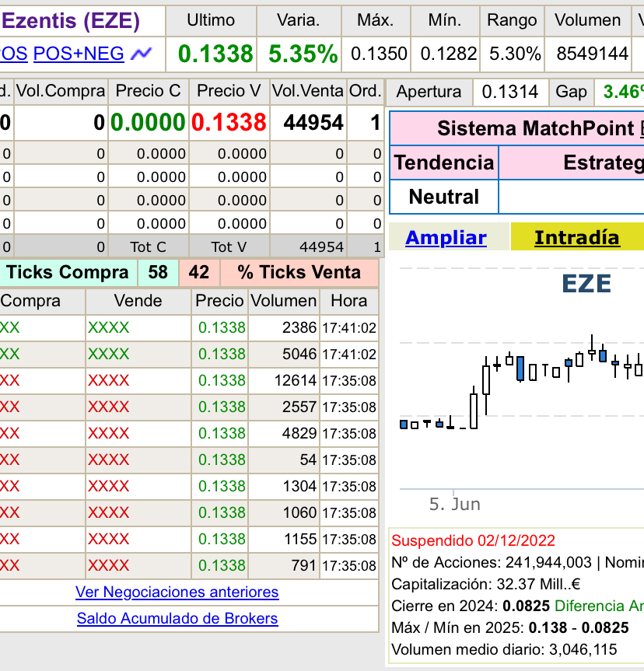Click the ticks compra value 58
This screenshot has height=671, width=644.
click(x=158, y=272)
